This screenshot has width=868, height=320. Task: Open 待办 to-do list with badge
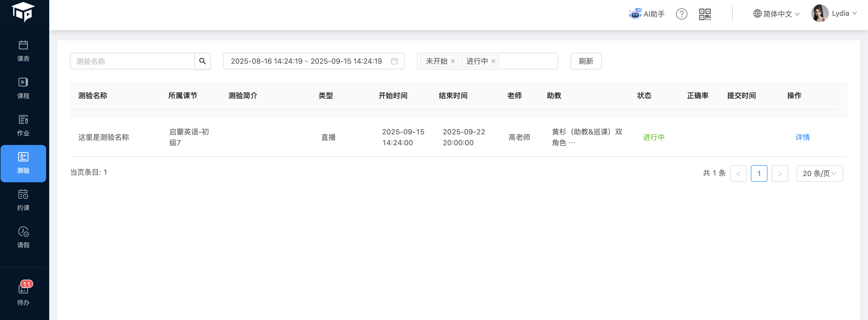coord(23,293)
